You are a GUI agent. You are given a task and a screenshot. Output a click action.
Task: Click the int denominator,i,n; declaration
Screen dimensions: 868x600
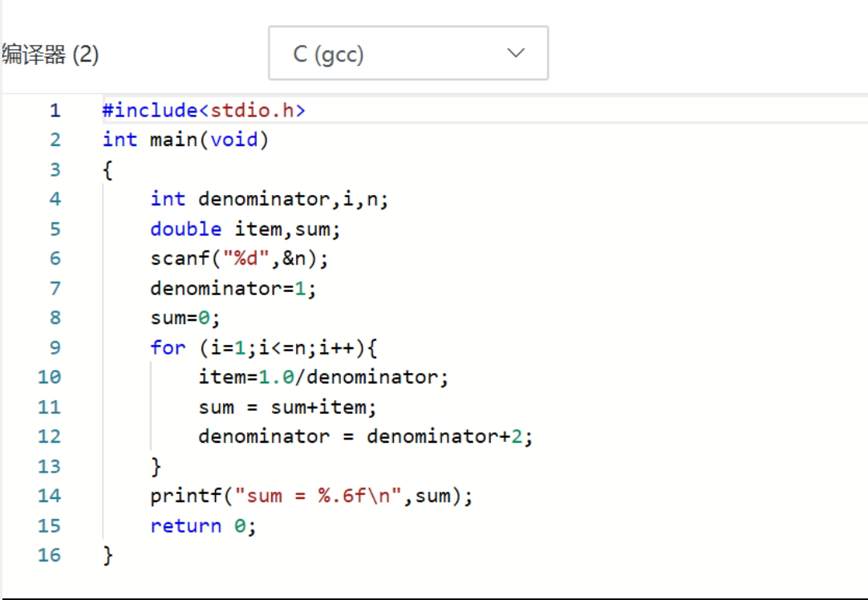pos(270,199)
